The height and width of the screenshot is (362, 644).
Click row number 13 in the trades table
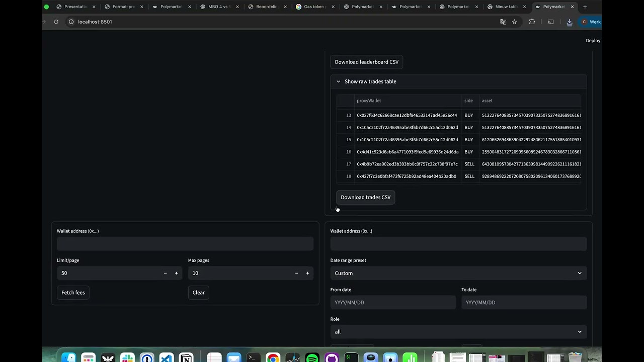(x=346, y=115)
